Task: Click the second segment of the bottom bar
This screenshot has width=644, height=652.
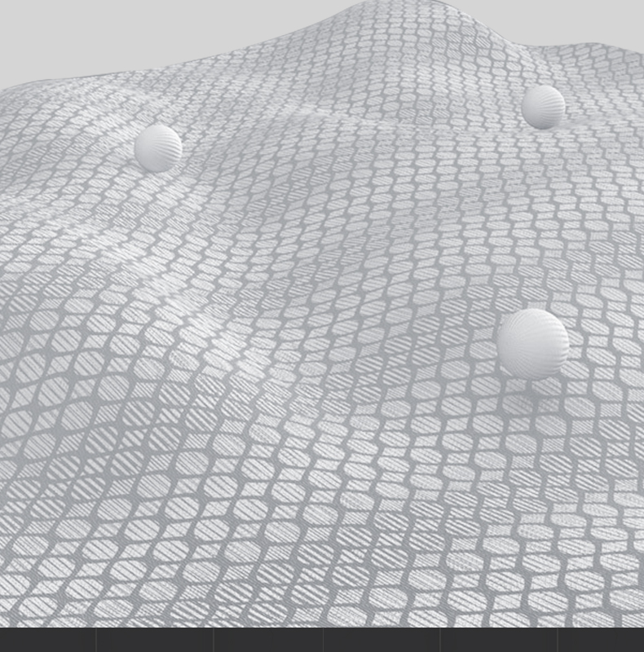Action: click(x=155, y=640)
